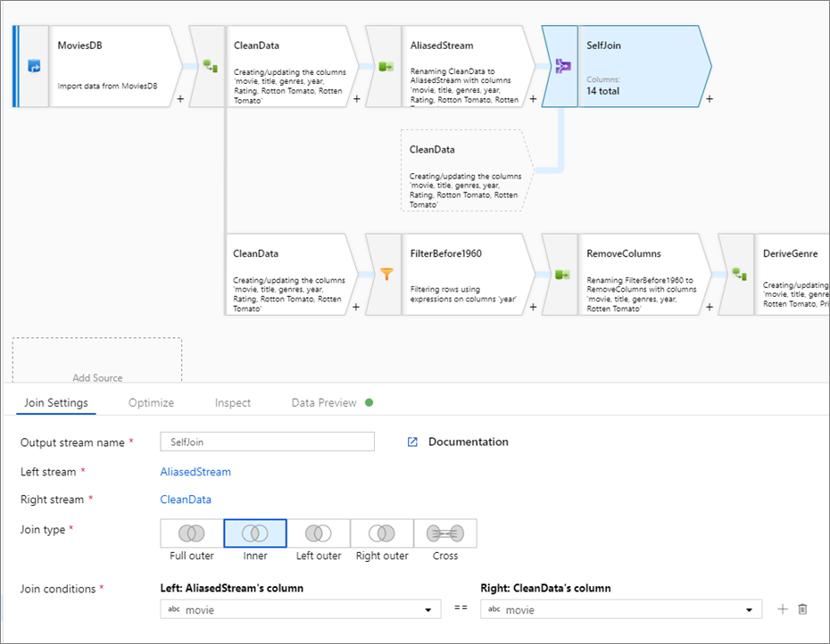The width and height of the screenshot is (830, 644).
Task: Click the Output stream name field
Action: (x=267, y=442)
